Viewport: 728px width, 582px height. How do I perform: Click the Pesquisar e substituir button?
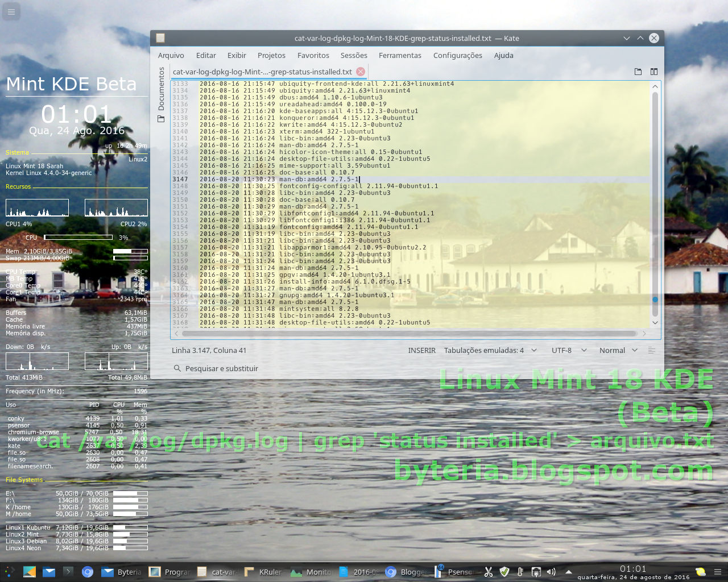click(x=216, y=368)
